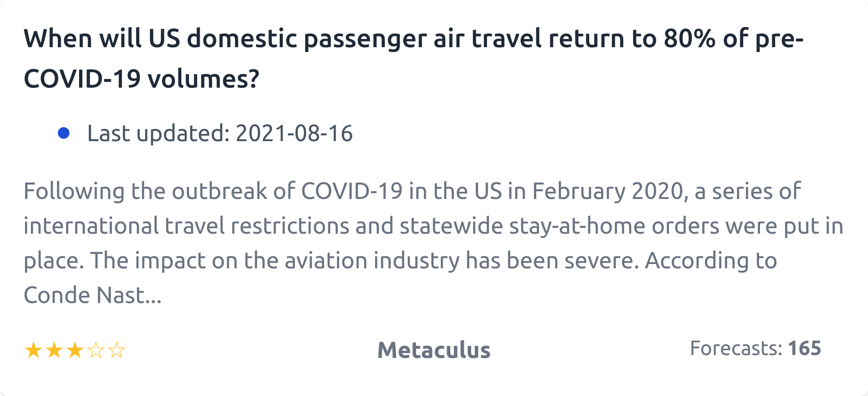Open the Metaculus source label

pos(434,350)
